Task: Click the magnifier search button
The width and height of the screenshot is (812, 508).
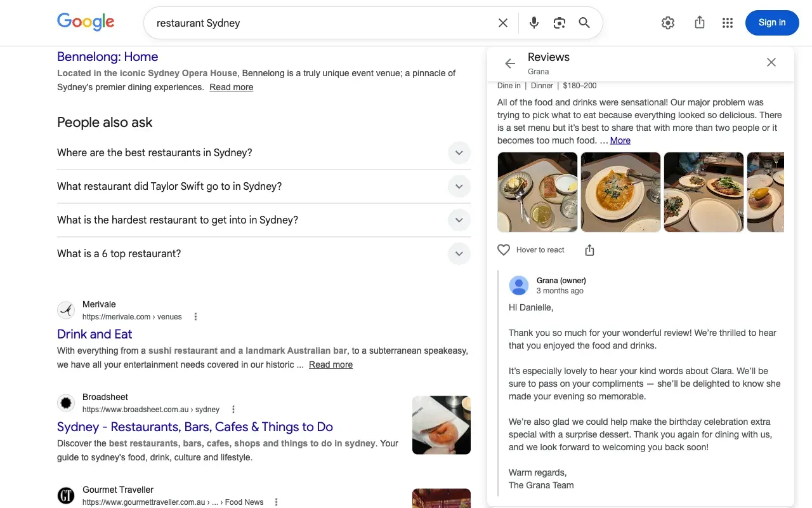Action: pos(584,23)
